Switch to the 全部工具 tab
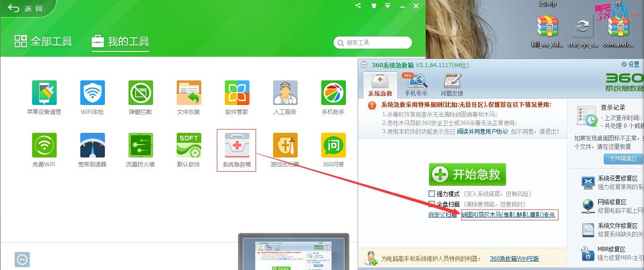The width and height of the screenshot is (644, 270). tap(43, 41)
